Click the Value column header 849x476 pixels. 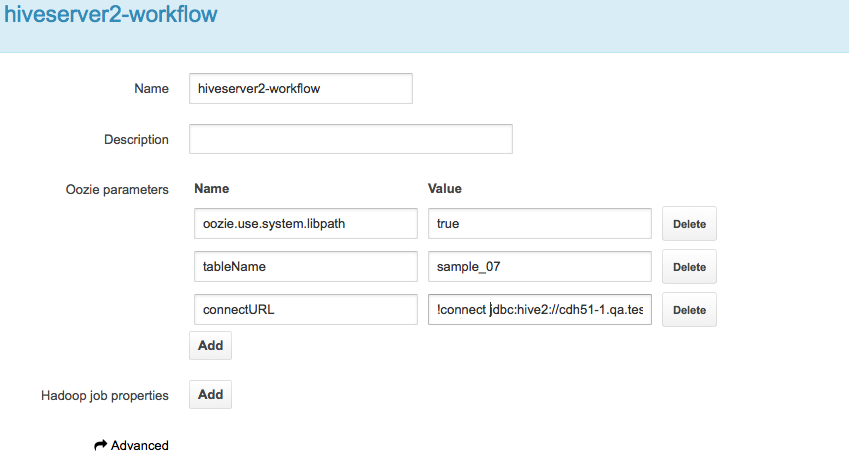445,189
